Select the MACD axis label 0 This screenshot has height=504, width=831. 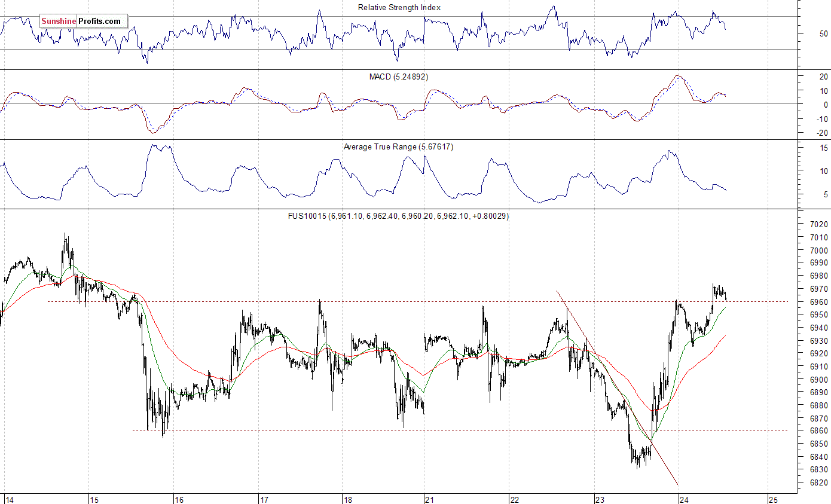(x=826, y=105)
